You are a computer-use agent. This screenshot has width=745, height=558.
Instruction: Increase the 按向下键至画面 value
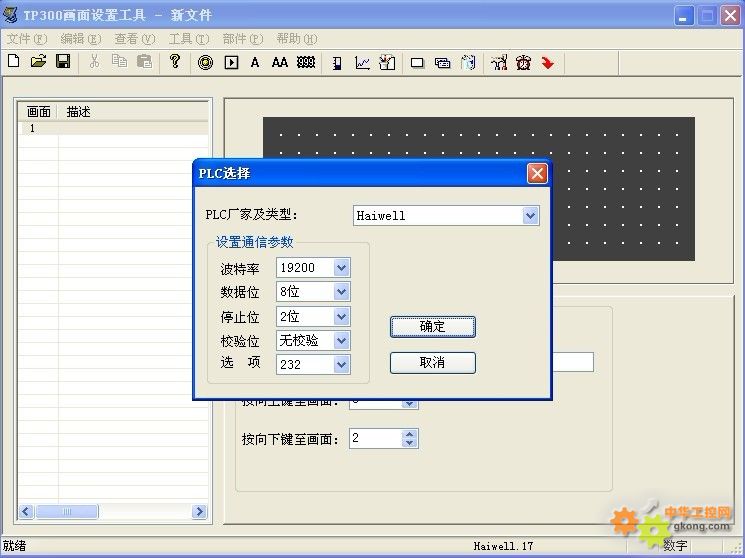[409, 434]
